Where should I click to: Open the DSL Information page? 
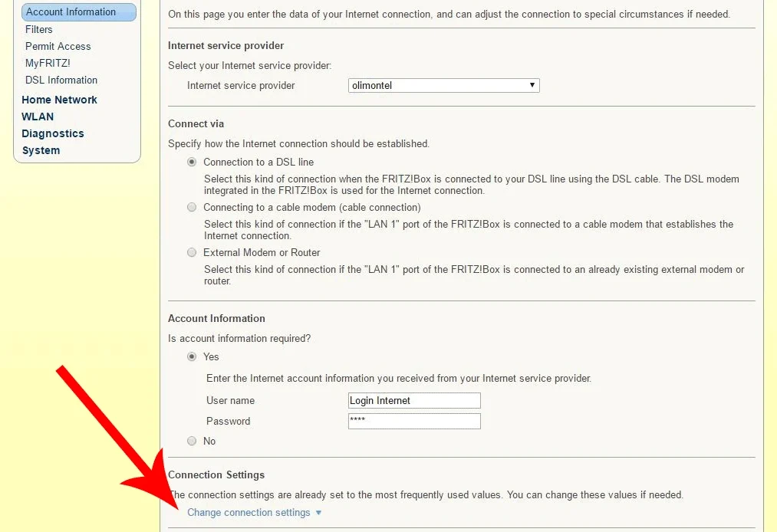coord(61,80)
